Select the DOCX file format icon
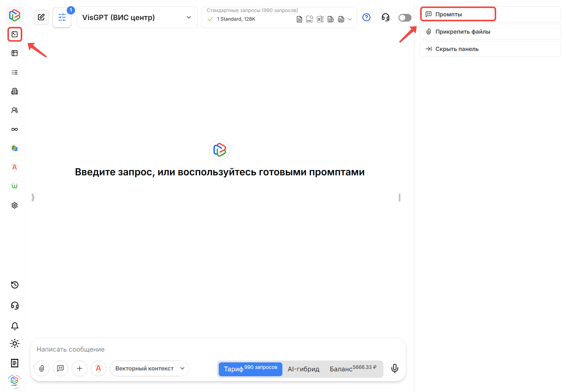 [x=341, y=19]
